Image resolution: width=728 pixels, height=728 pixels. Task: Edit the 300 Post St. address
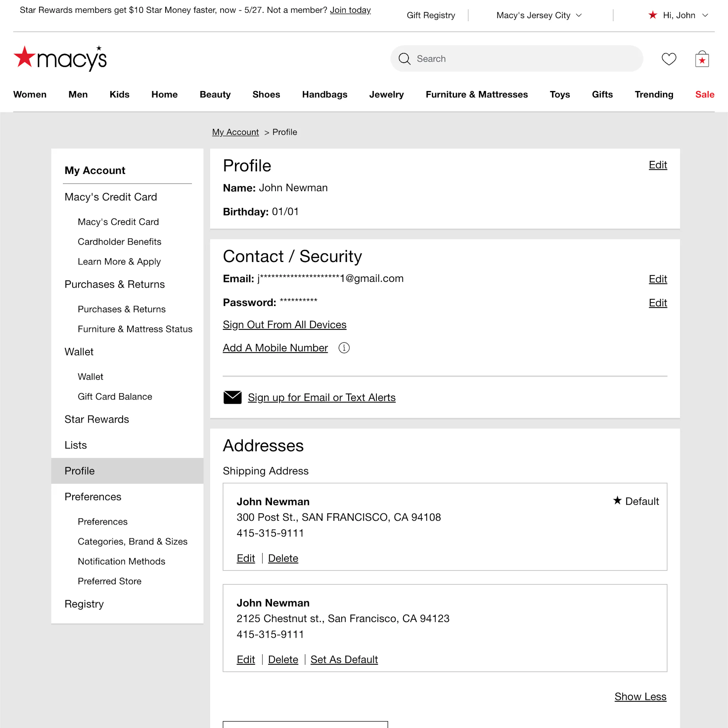click(246, 558)
